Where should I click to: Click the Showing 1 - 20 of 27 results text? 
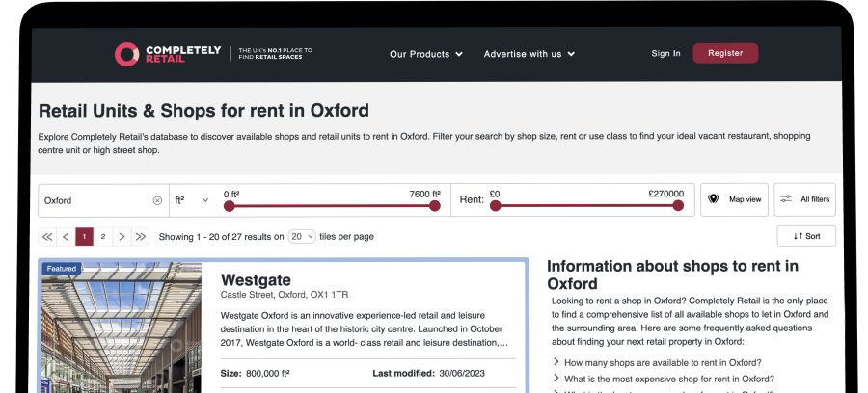(222, 237)
